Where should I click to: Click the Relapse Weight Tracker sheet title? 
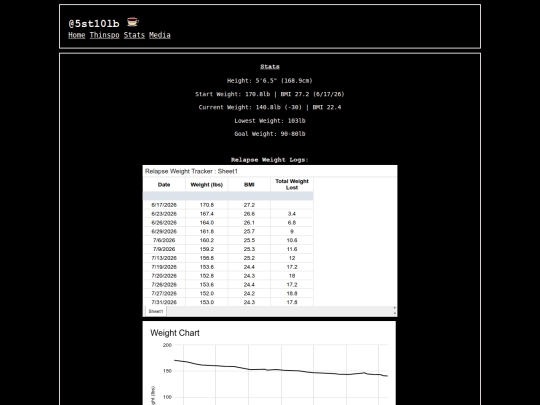pos(191,171)
